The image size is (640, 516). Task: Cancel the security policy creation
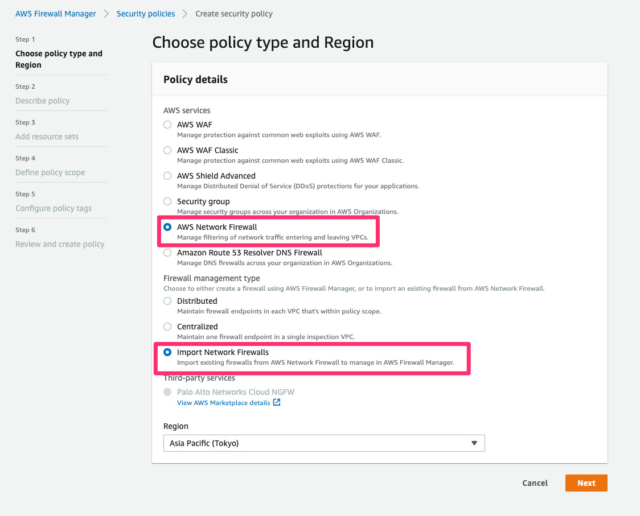click(x=535, y=483)
